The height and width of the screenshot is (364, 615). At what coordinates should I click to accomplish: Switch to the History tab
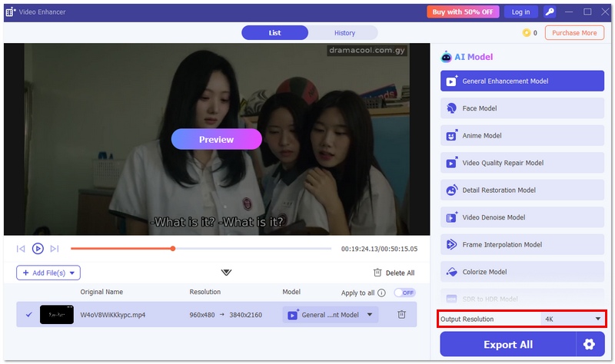(344, 33)
